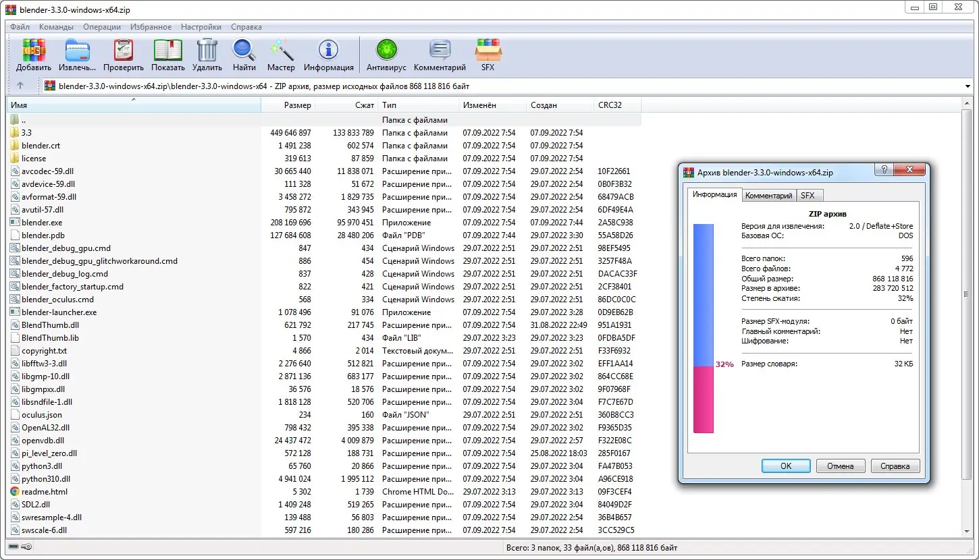
Task: Select the blender-launcher.exe file icon
Action: coord(15,312)
